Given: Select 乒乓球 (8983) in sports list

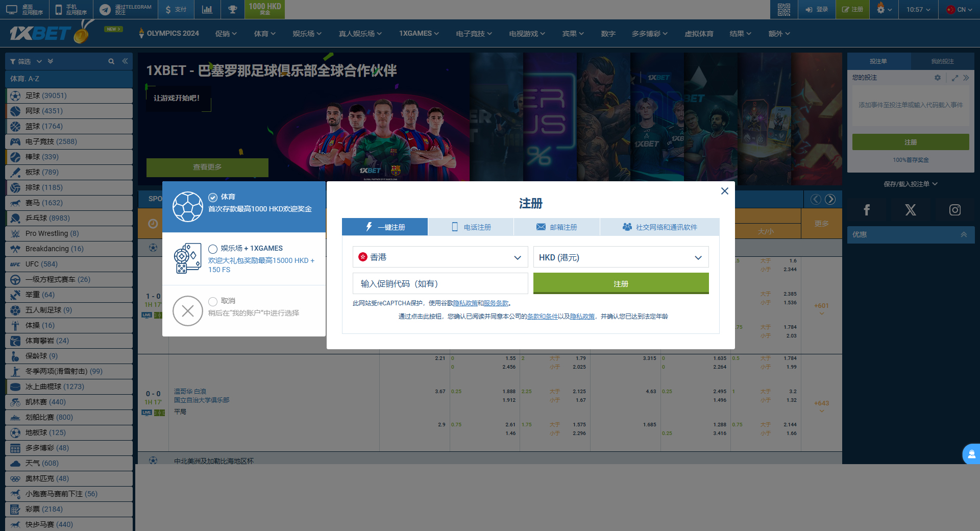Looking at the screenshot, I should click(x=69, y=218).
